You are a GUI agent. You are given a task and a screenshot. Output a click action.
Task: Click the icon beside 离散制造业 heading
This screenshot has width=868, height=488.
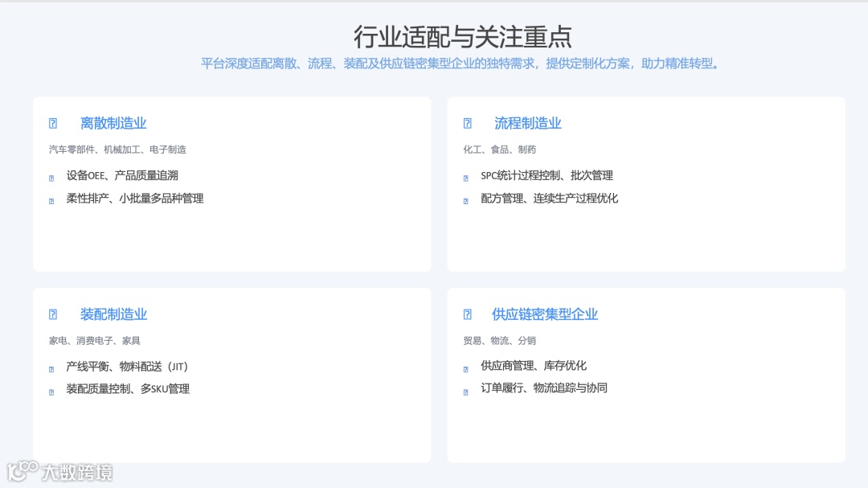53,123
